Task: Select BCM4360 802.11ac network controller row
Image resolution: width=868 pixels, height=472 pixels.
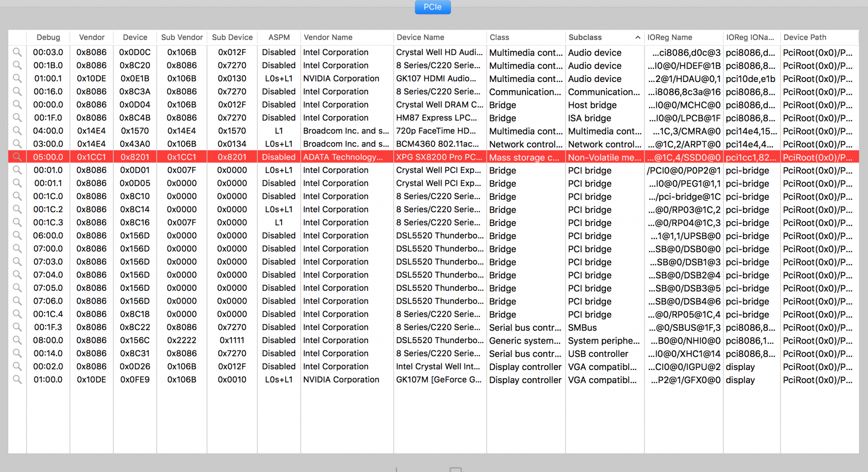Action: (437, 144)
